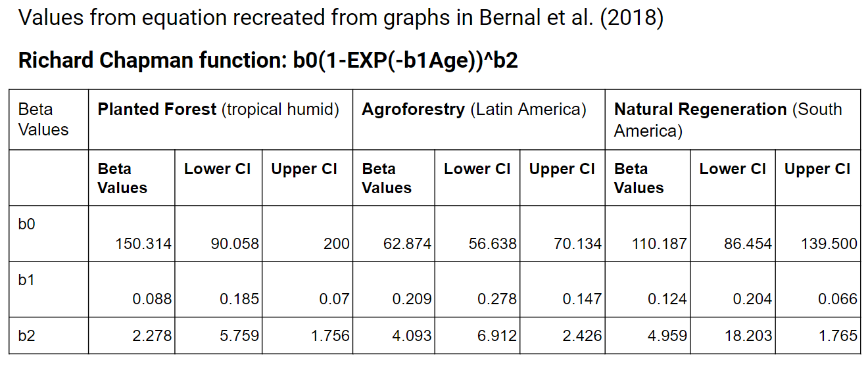Select the b1 cell with value 0.088
Screen dimensions: 868x366
[152, 300]
